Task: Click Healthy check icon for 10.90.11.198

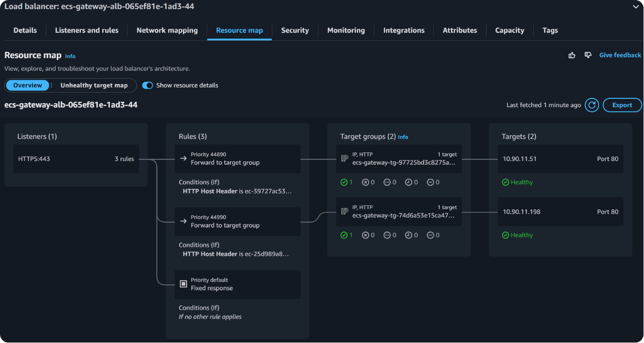Action: click(x=505, y=235)
